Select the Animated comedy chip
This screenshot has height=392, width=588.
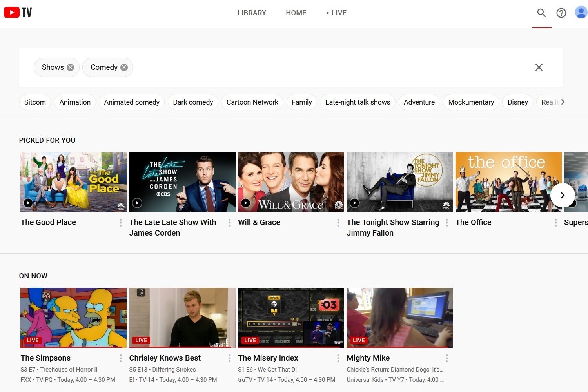point(132,102)
